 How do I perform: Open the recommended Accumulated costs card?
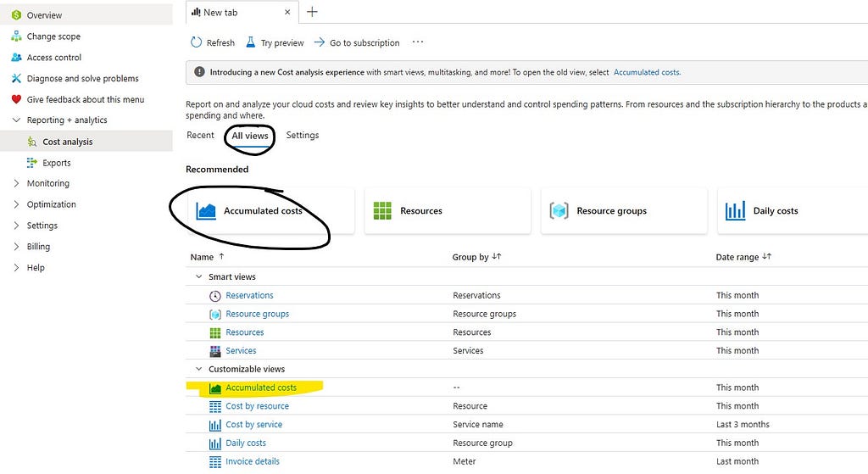[x=271, y=211]
